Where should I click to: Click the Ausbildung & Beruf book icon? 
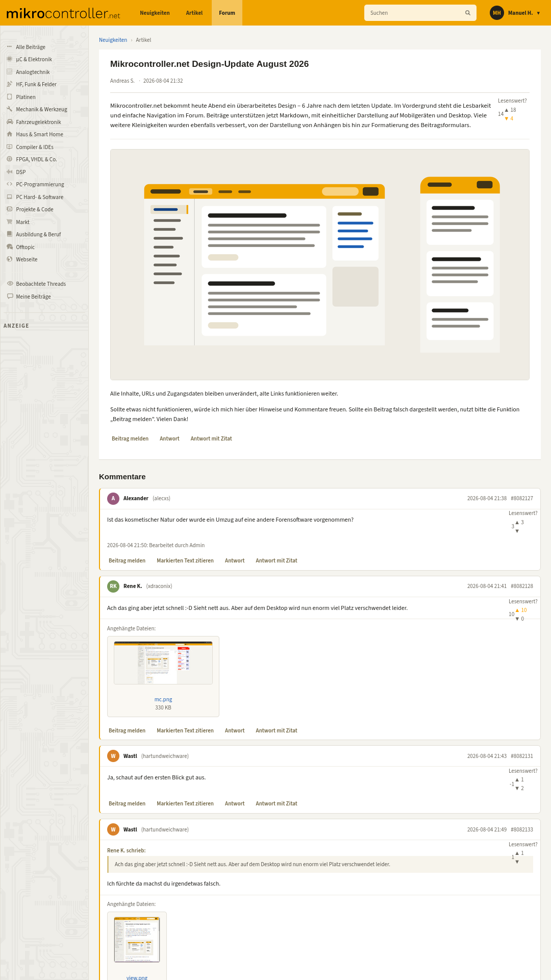tap(9, 234)
